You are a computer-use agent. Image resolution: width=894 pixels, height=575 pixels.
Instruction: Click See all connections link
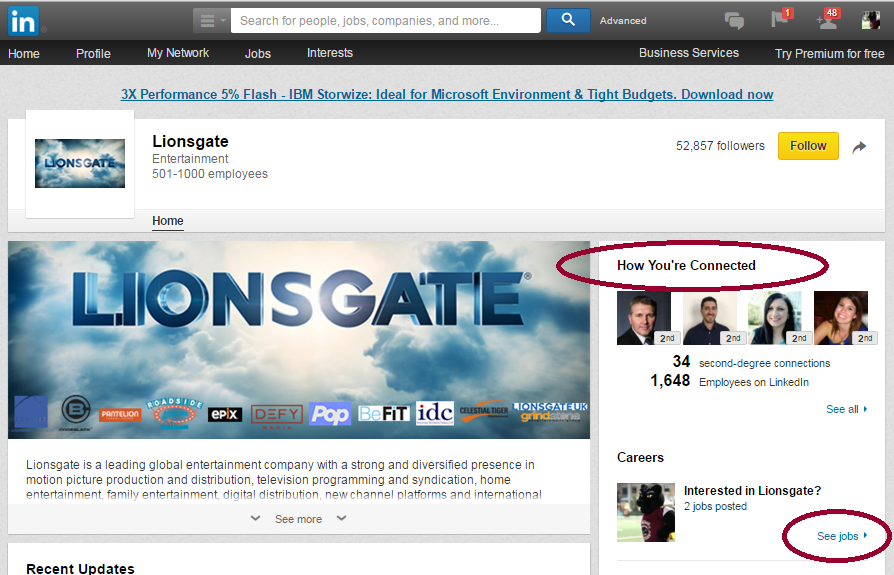pyautogui.click(x=846, y=409)
